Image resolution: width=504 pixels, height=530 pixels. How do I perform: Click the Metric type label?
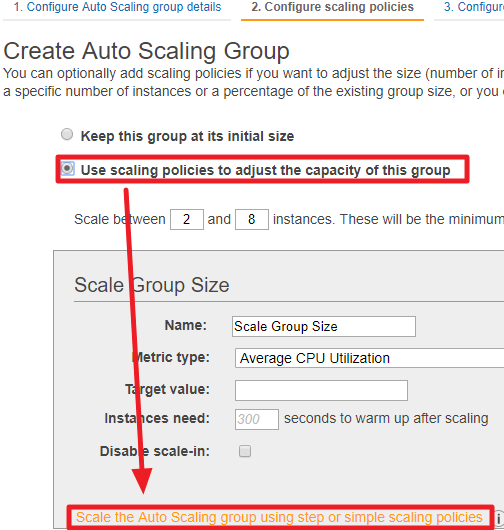[171, 357]
